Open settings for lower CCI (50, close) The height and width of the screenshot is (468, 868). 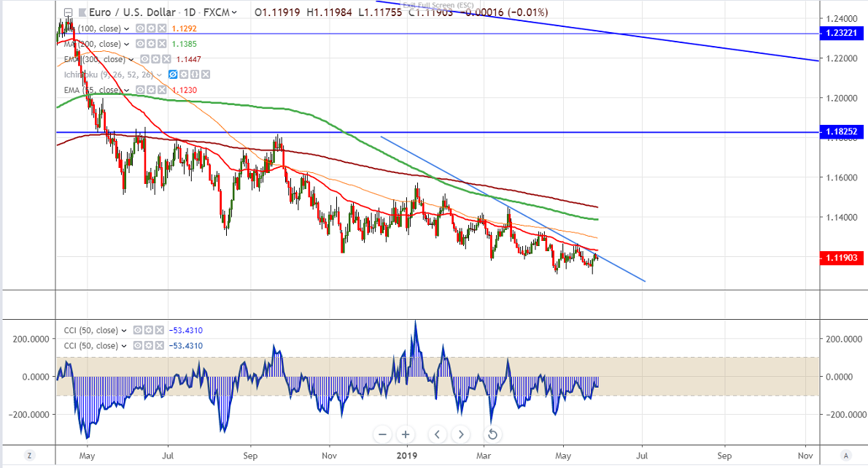[148, 345]
